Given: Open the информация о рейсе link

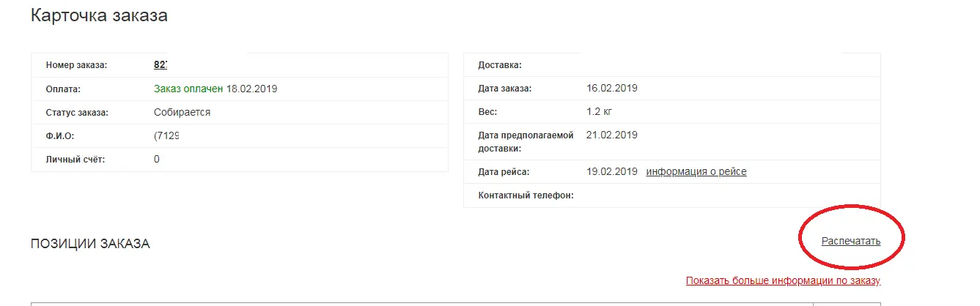Looking at the screenshot, I should coord(696,171).
